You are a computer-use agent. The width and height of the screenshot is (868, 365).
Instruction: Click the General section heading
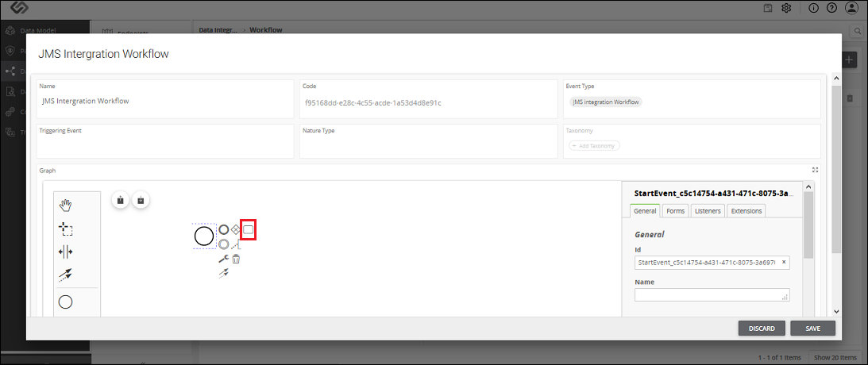click(x=650, y=234)
